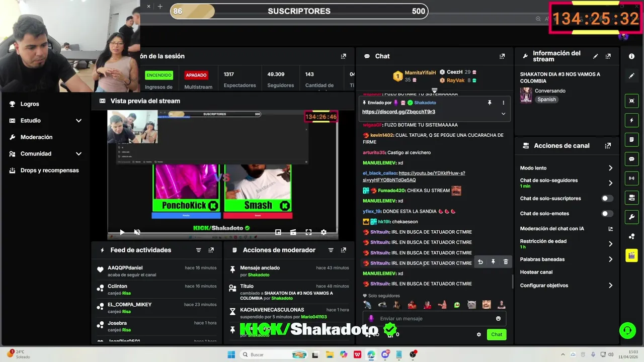Toggle Chat de solo-suscriptores switch
Screen dimensions: 644x362
[607, 199]
